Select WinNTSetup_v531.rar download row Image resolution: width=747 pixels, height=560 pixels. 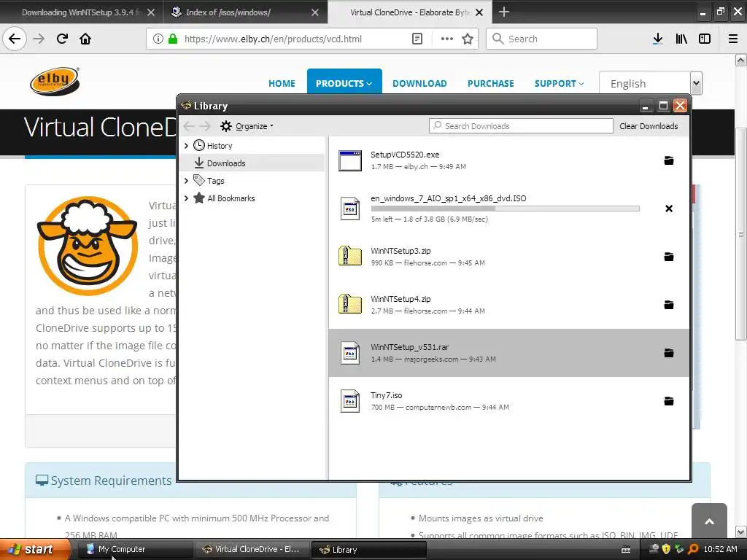pos(508,353)
